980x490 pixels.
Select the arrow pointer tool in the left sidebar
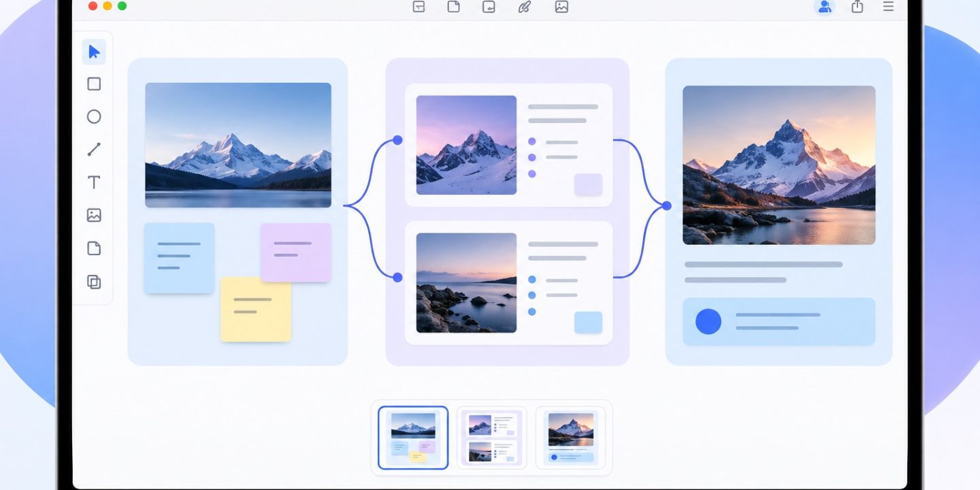click(x=94, y=52)
